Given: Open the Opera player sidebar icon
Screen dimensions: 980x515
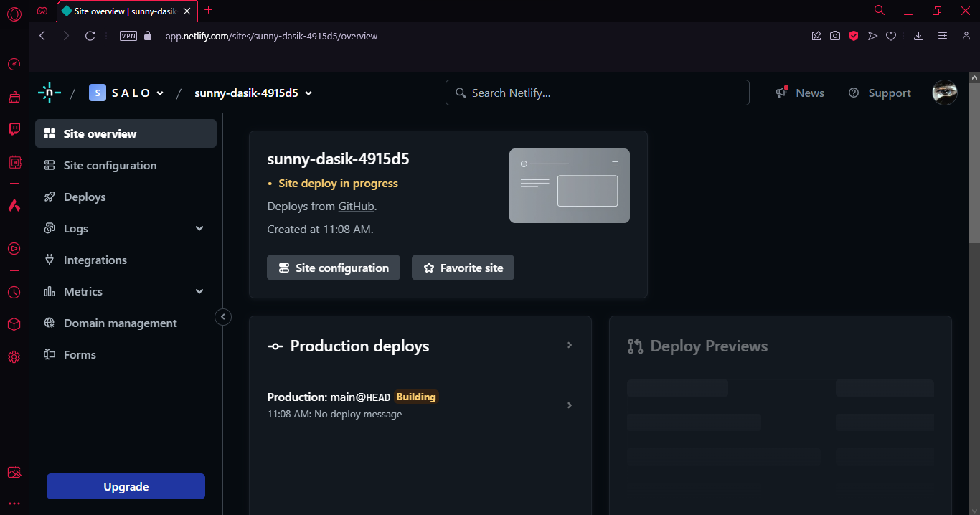Looking at the screenshot, I should pos(14,248).
